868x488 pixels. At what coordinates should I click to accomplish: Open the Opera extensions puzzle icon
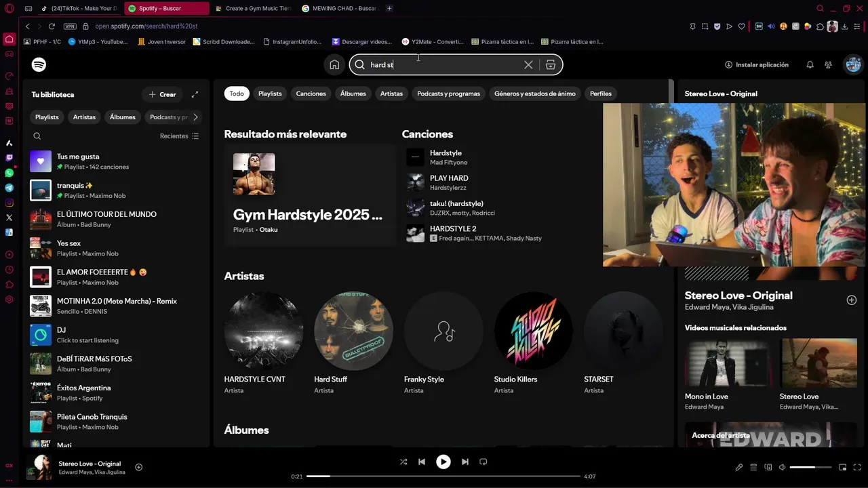(820, 26)
